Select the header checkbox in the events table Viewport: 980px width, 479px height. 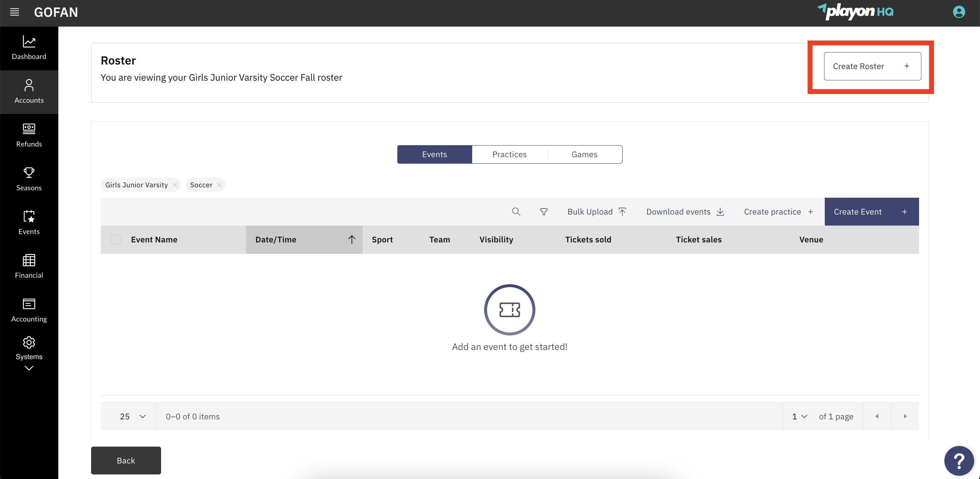coord(116,239)
